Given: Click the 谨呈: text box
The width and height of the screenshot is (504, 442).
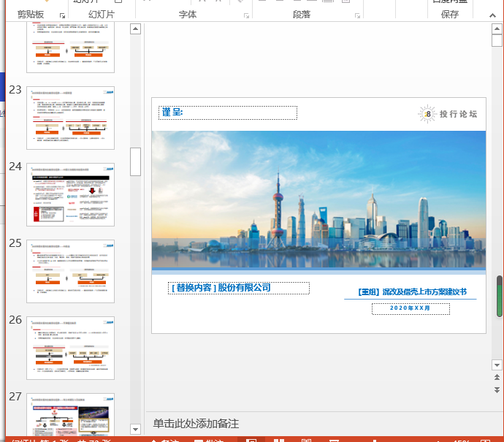Looking at the screenshot, I should [x=228, y=113].
